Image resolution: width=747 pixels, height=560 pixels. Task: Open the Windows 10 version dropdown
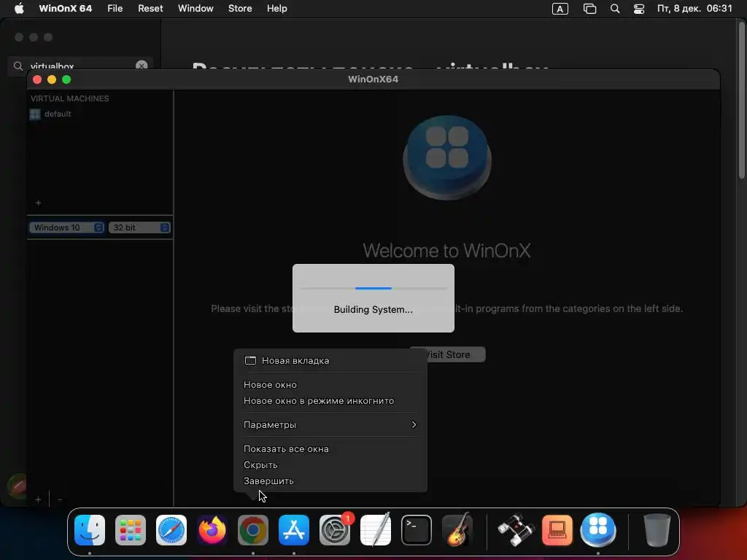click(x=66, y=227)
